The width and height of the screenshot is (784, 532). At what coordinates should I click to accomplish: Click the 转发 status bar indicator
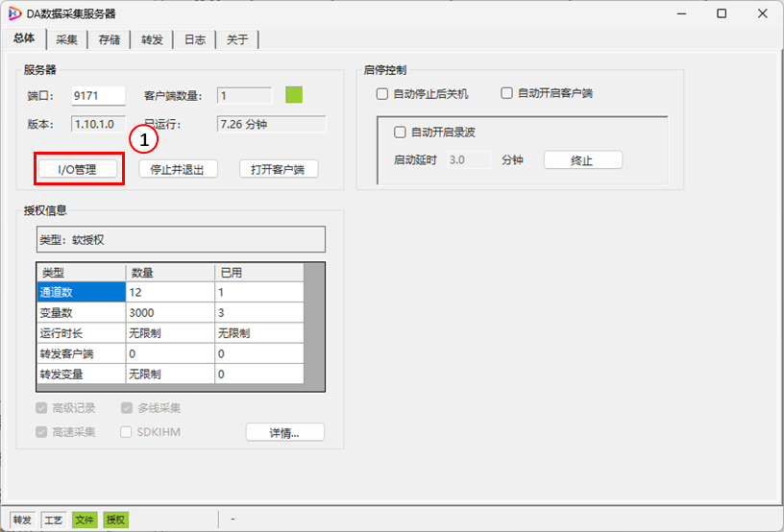[22, 520]
